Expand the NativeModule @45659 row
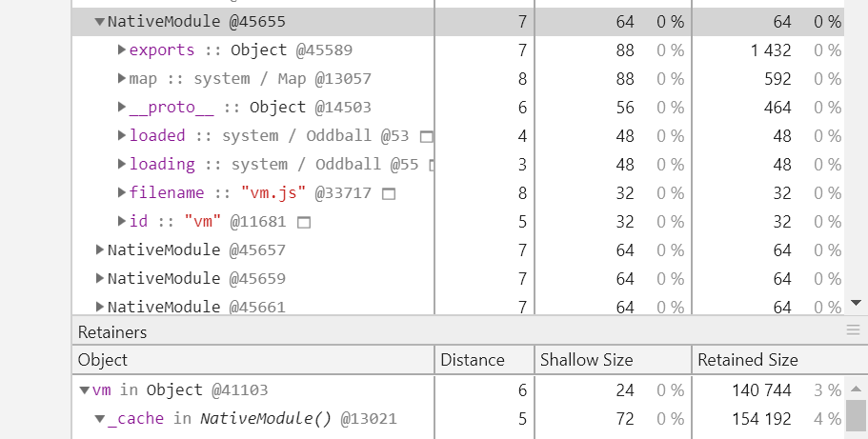 [x=100, y=278]
